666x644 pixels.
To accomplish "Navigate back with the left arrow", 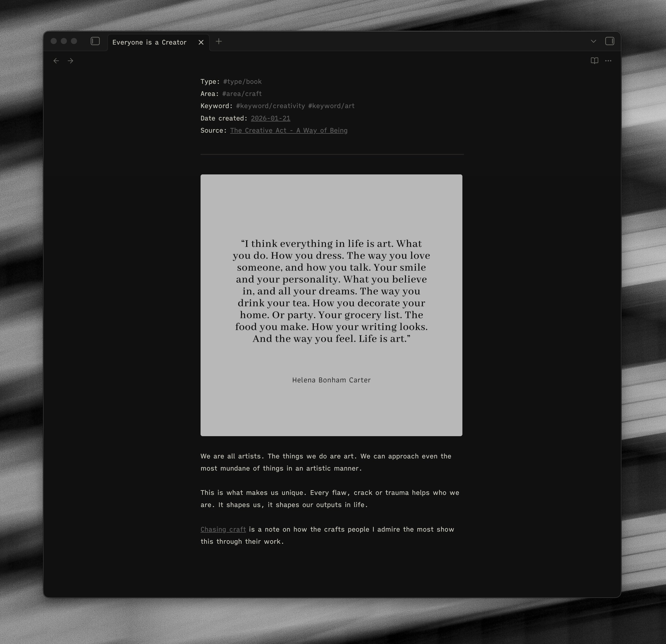I will [x=56, y=61].
